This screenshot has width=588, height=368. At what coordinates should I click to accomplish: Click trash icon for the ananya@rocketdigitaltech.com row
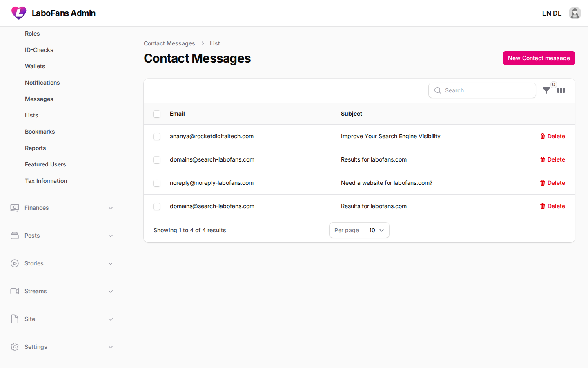(x=543, y=136)
